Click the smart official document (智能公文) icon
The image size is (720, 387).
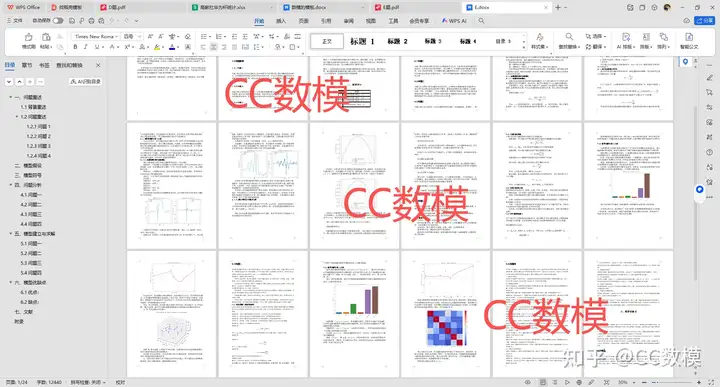coord(689,37)
